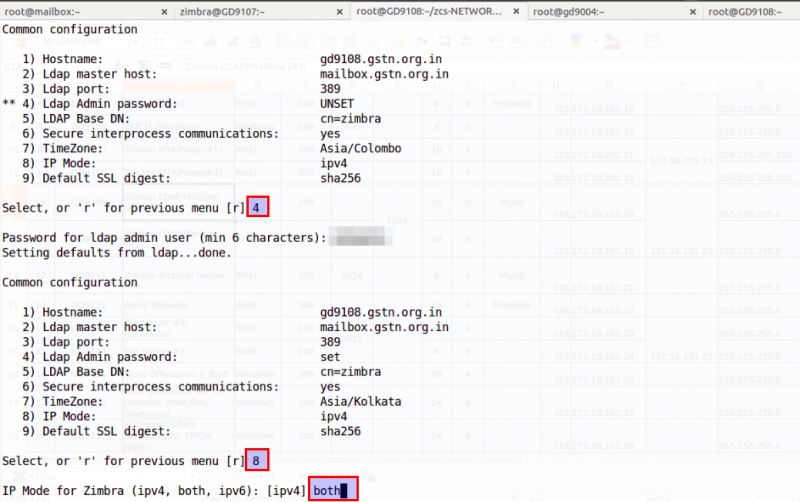800x502 pixels.
Task: Click the first 'Common configuration' heading
Action: tap(70, 30)
